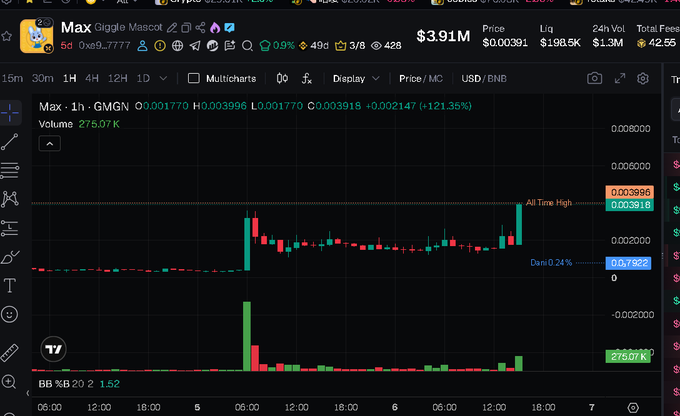Screen dimensions: 680x416
Task: Share the Max token page
Action: pyautogui.click(x=200, y=28)
